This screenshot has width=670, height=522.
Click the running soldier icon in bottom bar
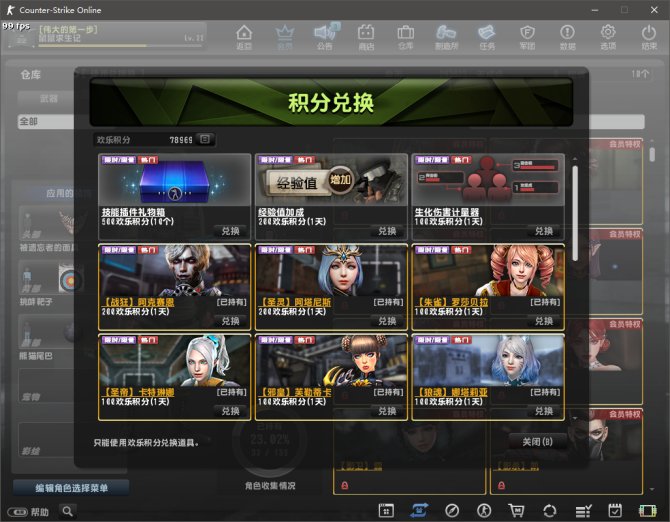(484, 510)
